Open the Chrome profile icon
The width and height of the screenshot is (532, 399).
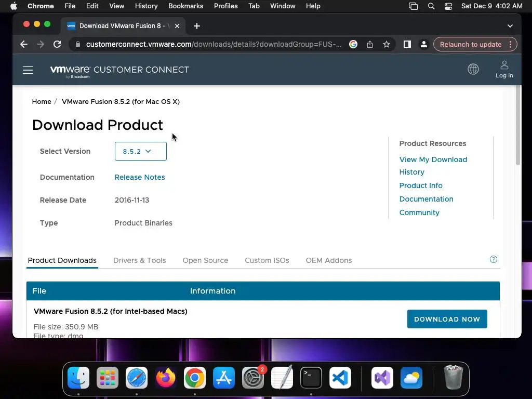point(424,45)
